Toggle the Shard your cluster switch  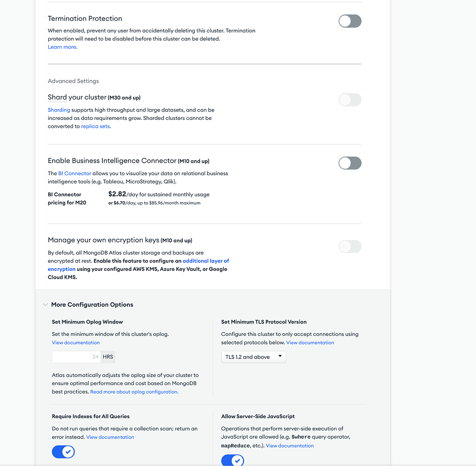pos(350,99)
